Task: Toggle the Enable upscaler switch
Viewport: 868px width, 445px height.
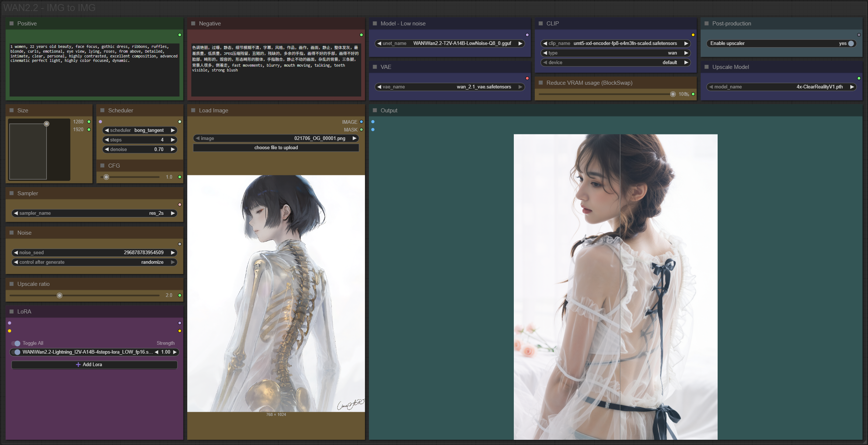Action: [x=851, y=43]
